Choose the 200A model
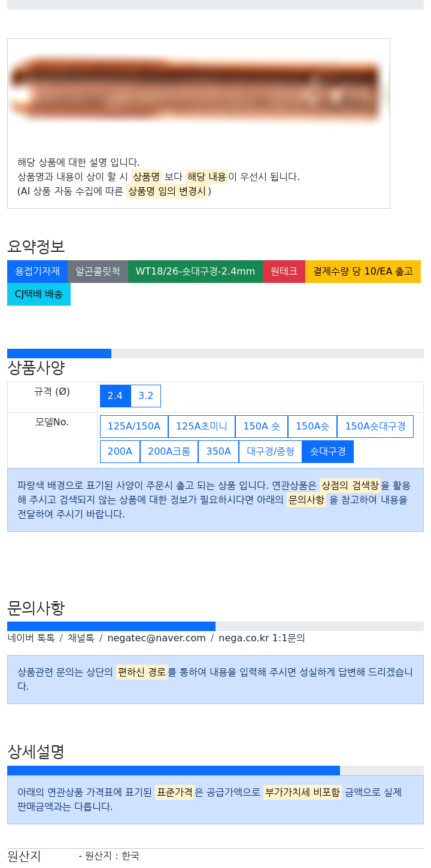This screenshot has width=431, height=868. click(120, 452)
